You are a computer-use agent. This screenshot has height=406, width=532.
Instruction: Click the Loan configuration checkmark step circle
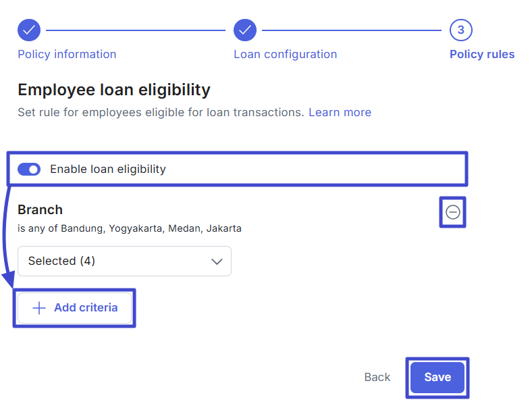point(245,30)
